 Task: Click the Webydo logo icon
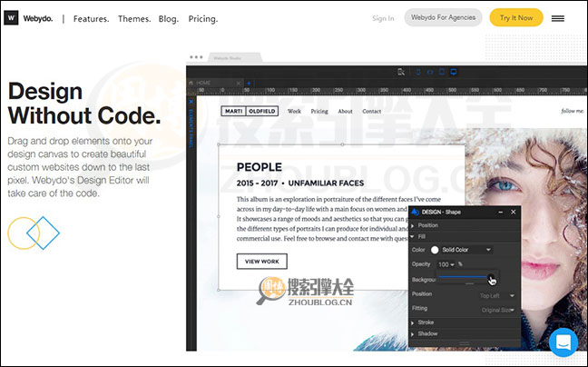tap(12, 17)
